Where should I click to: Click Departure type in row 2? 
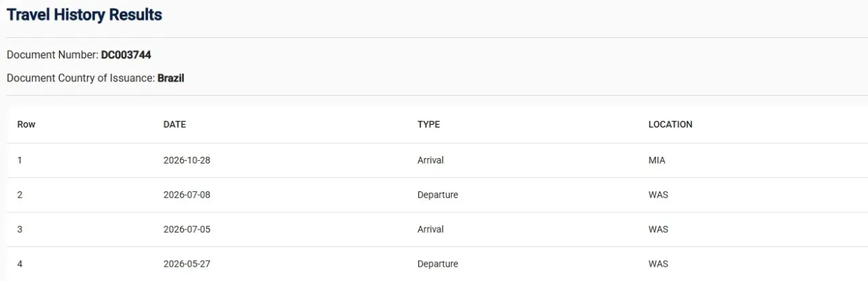[x=438, y=195]
